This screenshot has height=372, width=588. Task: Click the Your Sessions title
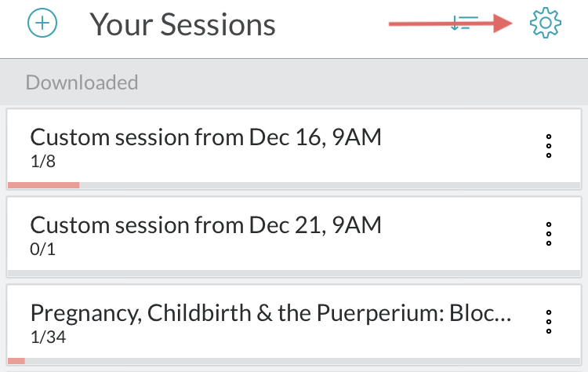[182, 25]
